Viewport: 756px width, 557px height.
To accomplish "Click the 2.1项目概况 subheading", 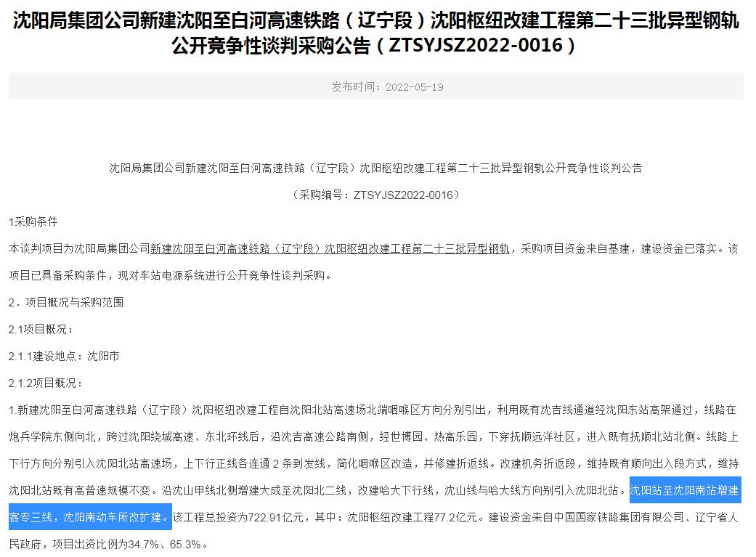I will pyautogui.click(x=41, y=329).
